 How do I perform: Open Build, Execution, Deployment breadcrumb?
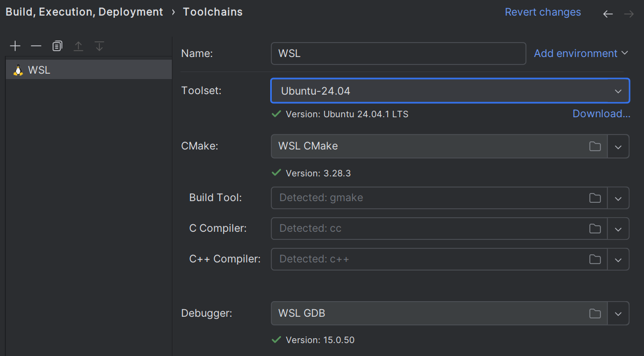pos(84,11)
